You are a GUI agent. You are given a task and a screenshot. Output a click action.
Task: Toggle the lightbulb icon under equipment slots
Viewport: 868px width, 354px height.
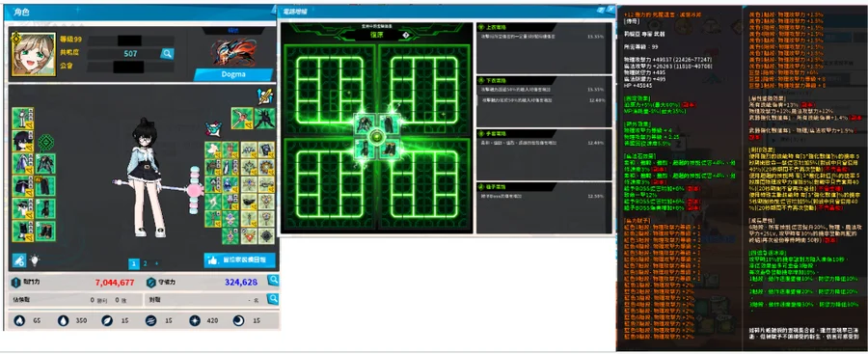click(35, 259)
